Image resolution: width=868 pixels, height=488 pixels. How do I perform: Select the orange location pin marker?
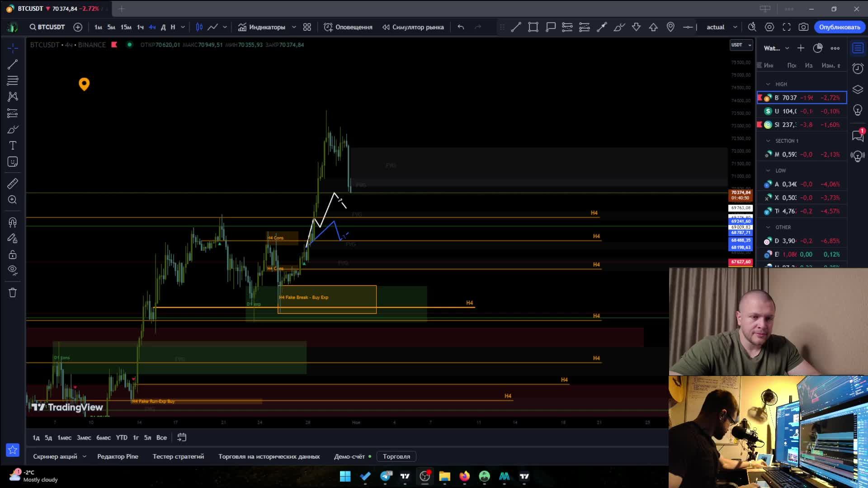coord(84,84)
